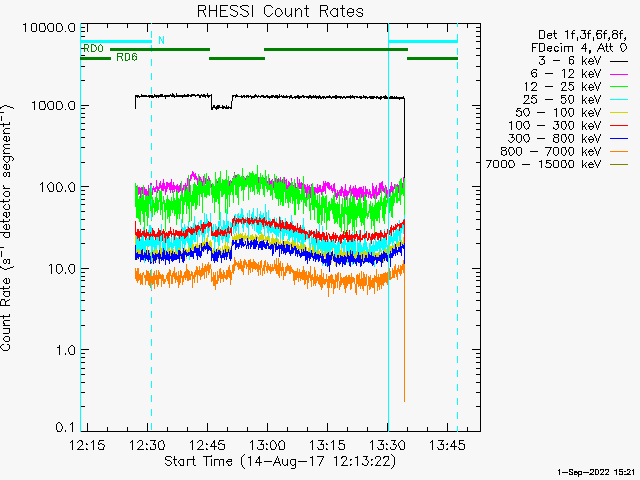Screen dimensions: 640x480
Task: Click the 13:30 x-axis tick label
Action: (x=387, y=445)
